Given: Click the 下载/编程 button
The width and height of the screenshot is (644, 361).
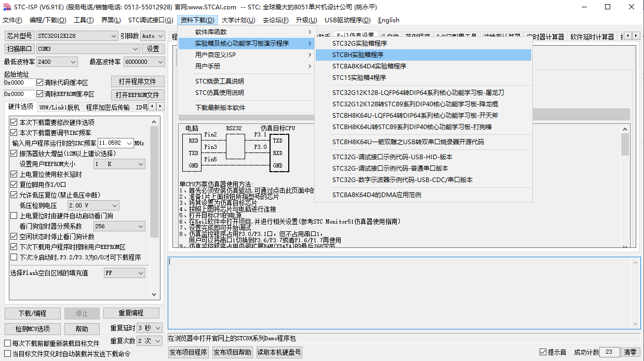Looking at the screenshot, I should pos(32,313).
